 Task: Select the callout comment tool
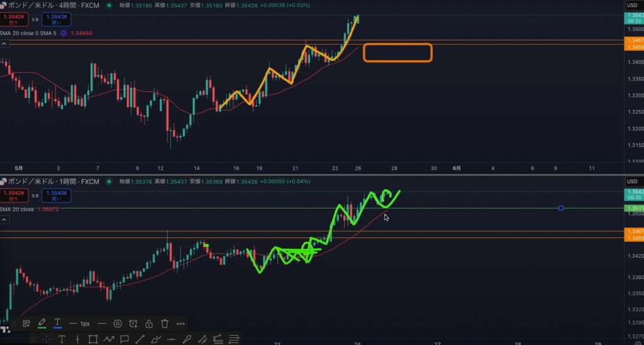click(x=125, y=339)
